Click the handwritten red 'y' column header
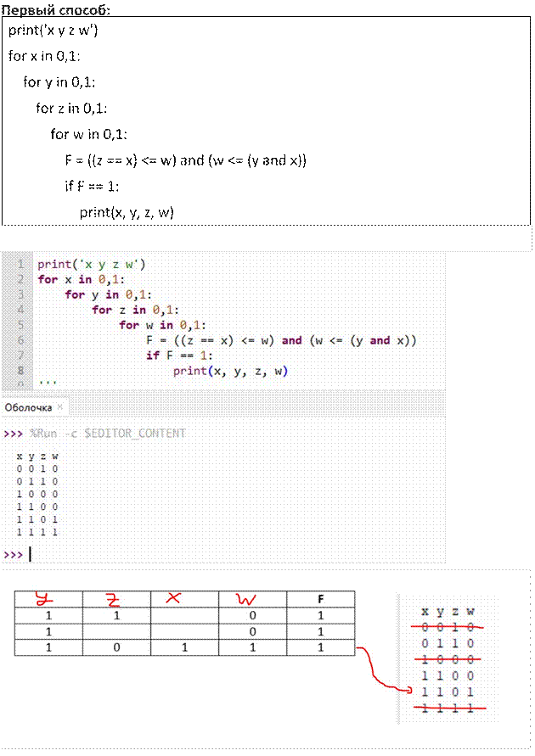The image size is (535, 756). (48, 599)
